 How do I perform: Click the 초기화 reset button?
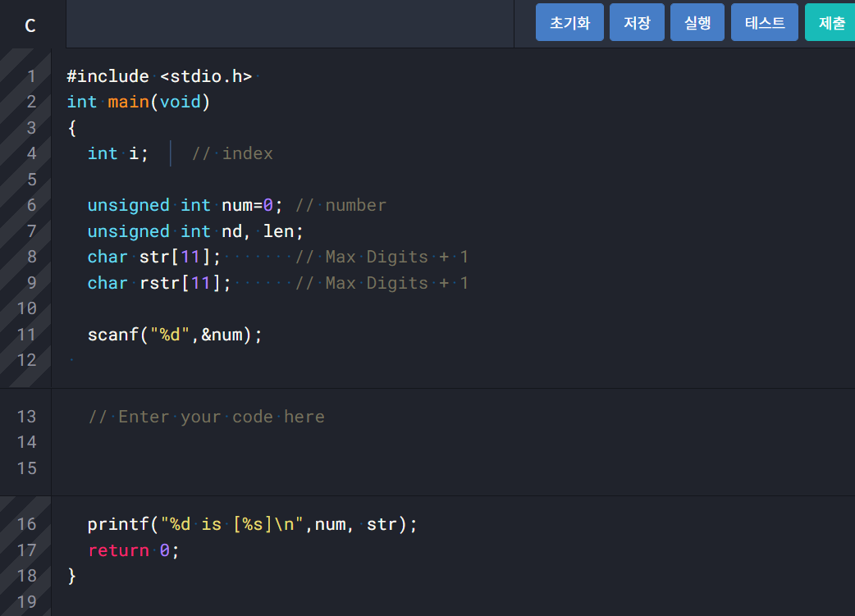click(569, 22)
